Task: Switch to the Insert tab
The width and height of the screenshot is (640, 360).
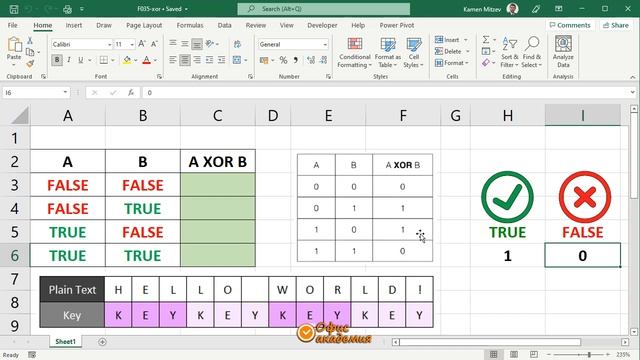Action: [x=73, y=25]
